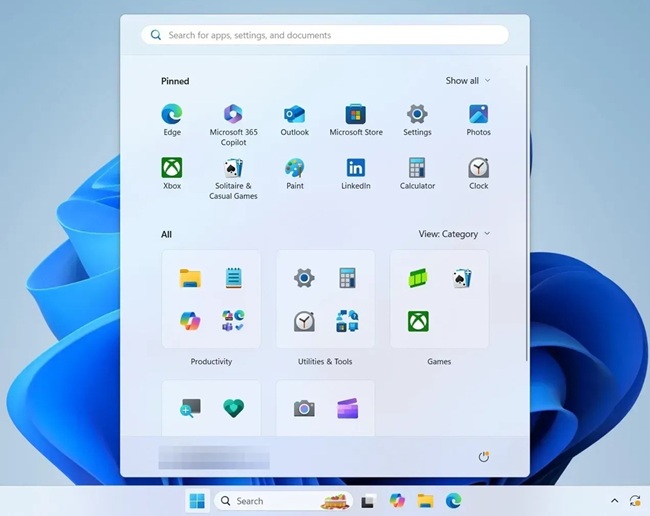Open the Utilities & Tools more-apps cluster
The image size is (650, 516).
pos(347,321)
